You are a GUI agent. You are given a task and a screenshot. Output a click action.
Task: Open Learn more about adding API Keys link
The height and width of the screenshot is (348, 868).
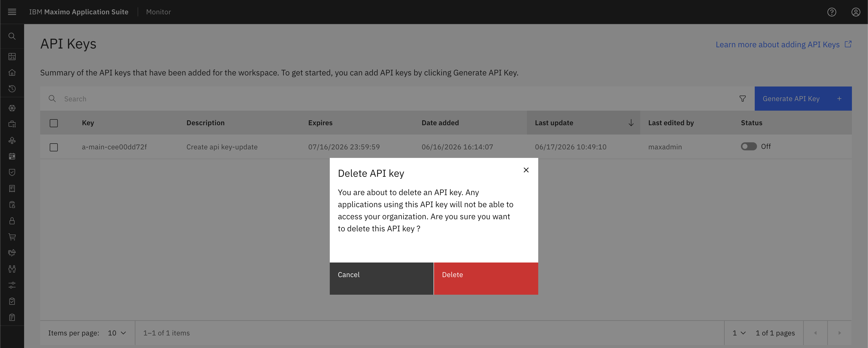coord(783,45)
